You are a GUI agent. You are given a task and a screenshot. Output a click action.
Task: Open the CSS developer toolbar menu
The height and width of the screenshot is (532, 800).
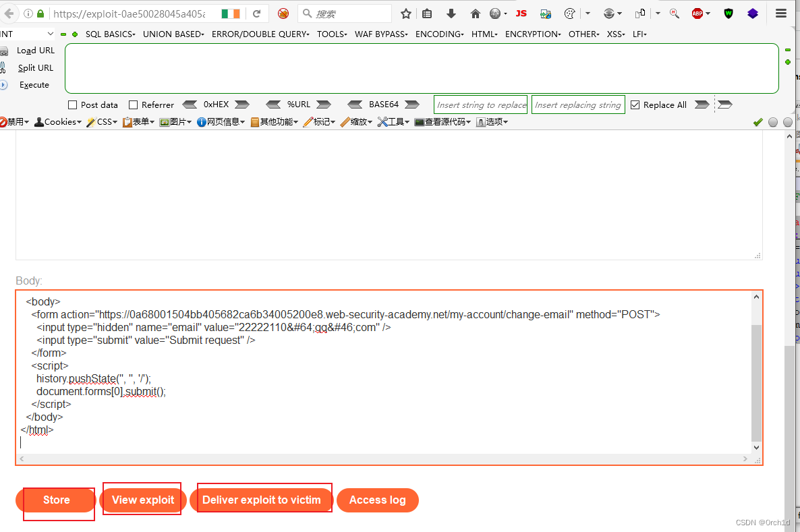[102, 122]
